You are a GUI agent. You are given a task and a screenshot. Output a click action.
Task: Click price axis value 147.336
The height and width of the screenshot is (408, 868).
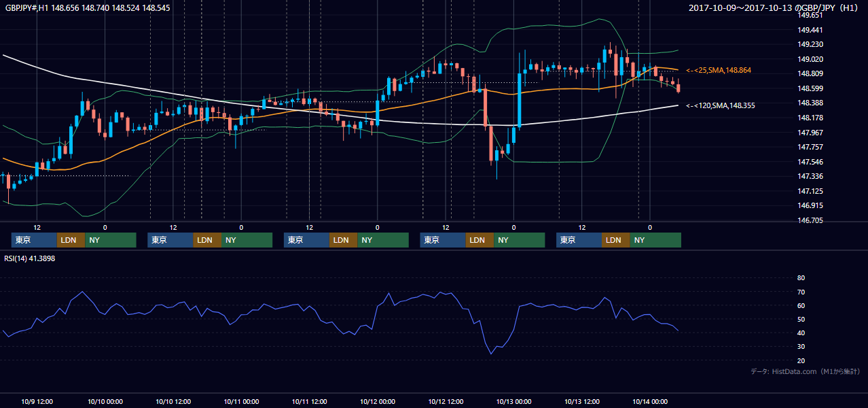pos(811,176)
